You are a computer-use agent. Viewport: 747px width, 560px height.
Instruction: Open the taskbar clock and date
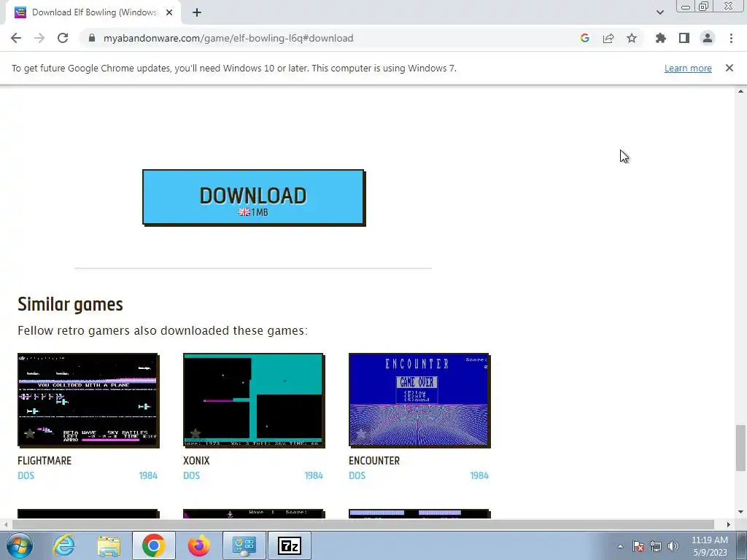pos(709,546)
